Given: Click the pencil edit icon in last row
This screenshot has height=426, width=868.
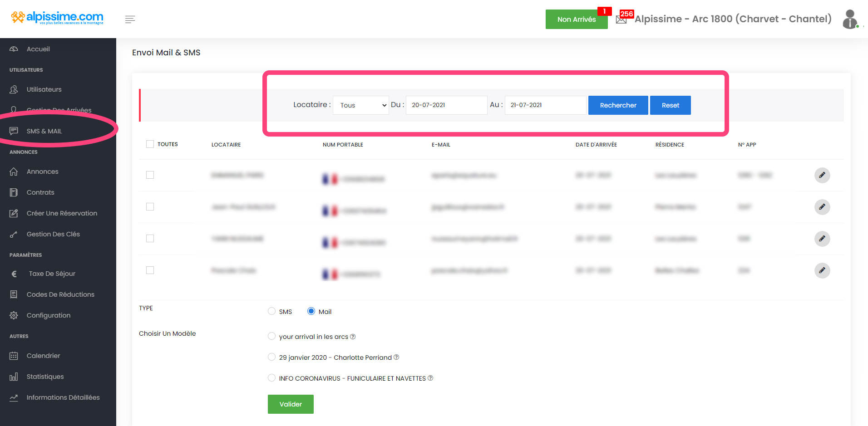Looking at the screenshot, I should tap(822, 270).
